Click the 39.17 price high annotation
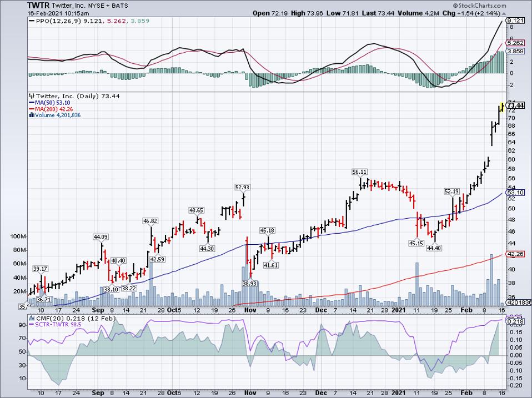The width and height of the screenshot is (532, 398). click(x=41, y=269)
